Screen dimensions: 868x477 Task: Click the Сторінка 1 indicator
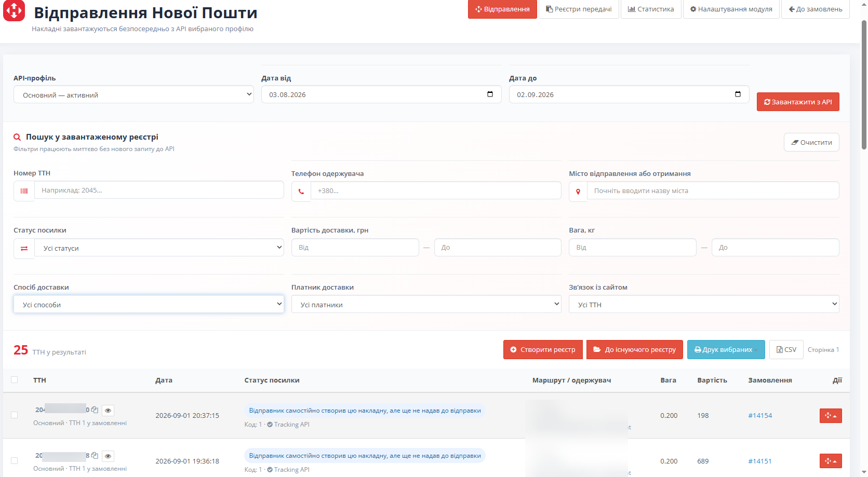823,350
